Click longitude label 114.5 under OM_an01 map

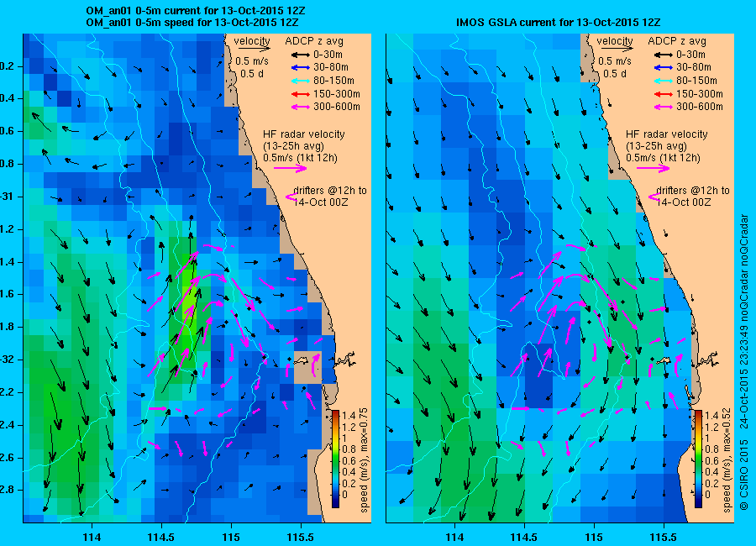[161, 538]
